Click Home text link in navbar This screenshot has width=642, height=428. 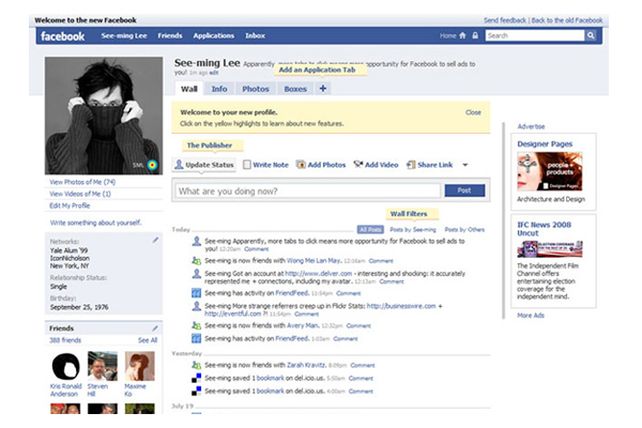coord(448,36)
